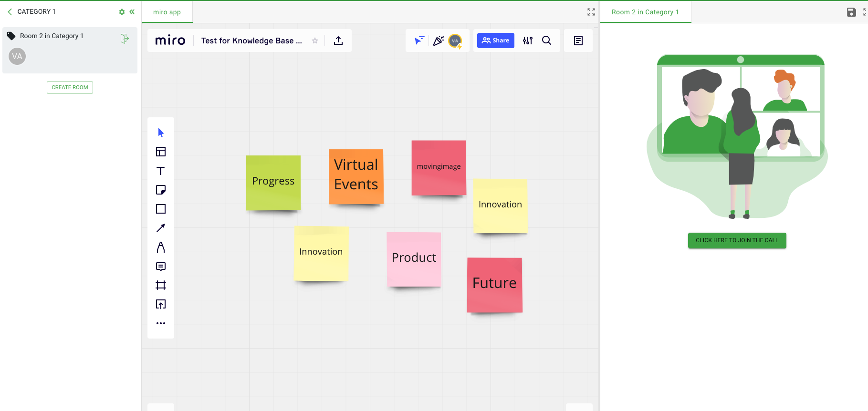The image size is (868, 411).
Task: Save using the floppy disk icon
Action: [x=851, y=12]
